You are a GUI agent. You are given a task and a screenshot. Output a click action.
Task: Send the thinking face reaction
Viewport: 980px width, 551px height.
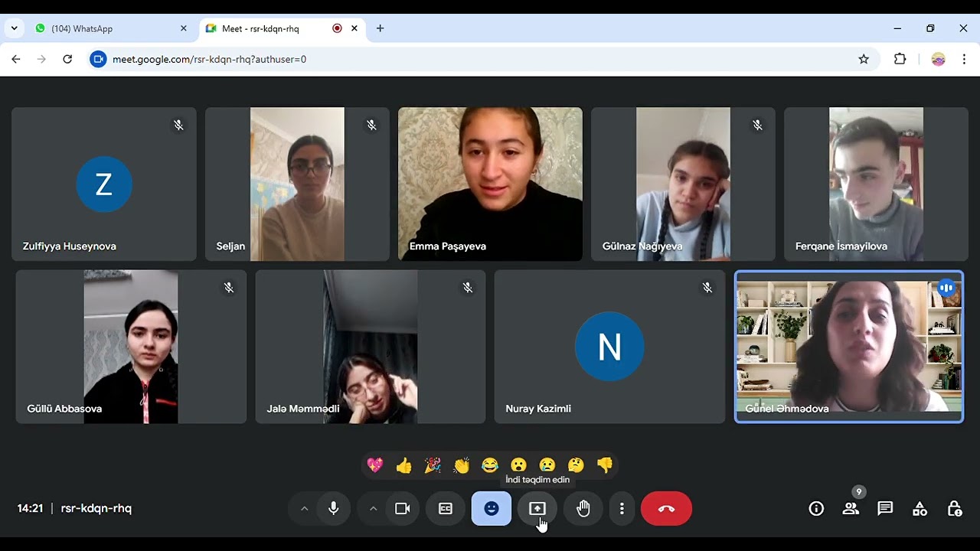(576, 465)
